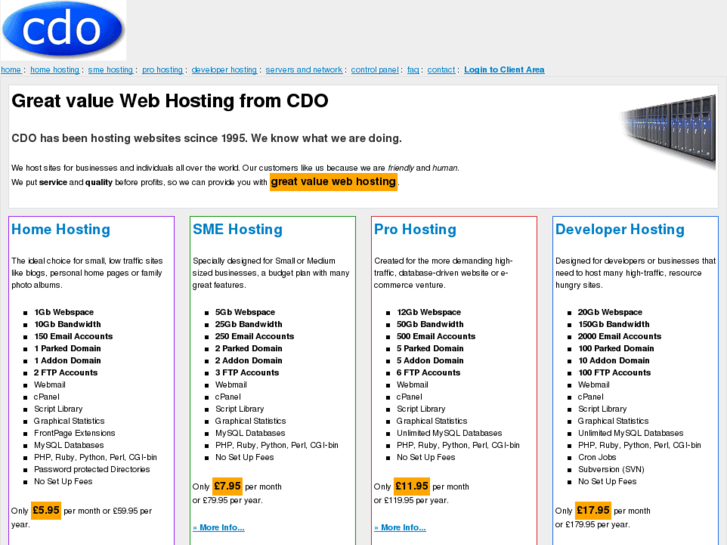Viewport: 727px width, 545px height.
Task: Select Pro Hosting heading
Action: [415, 229]
